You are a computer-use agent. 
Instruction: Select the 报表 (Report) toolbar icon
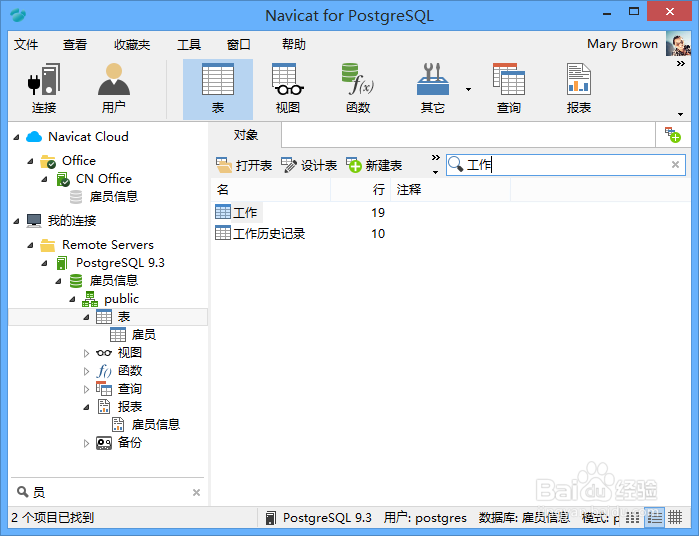point(579,89)
